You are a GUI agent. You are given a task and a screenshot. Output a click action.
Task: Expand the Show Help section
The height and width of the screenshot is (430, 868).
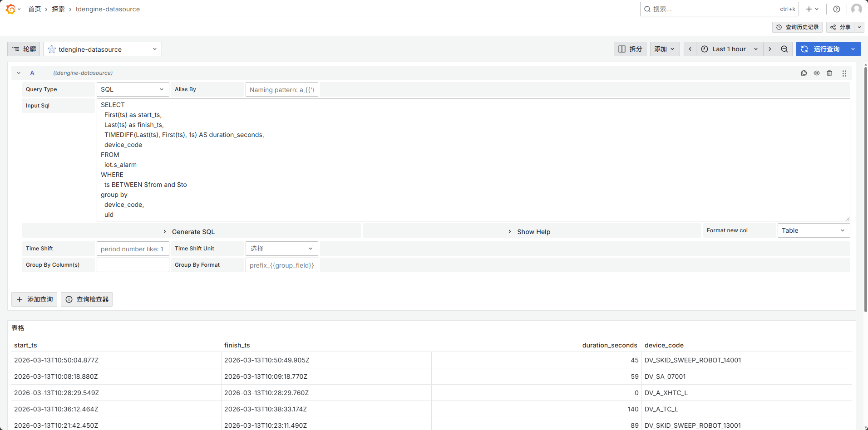click(532, 232)
